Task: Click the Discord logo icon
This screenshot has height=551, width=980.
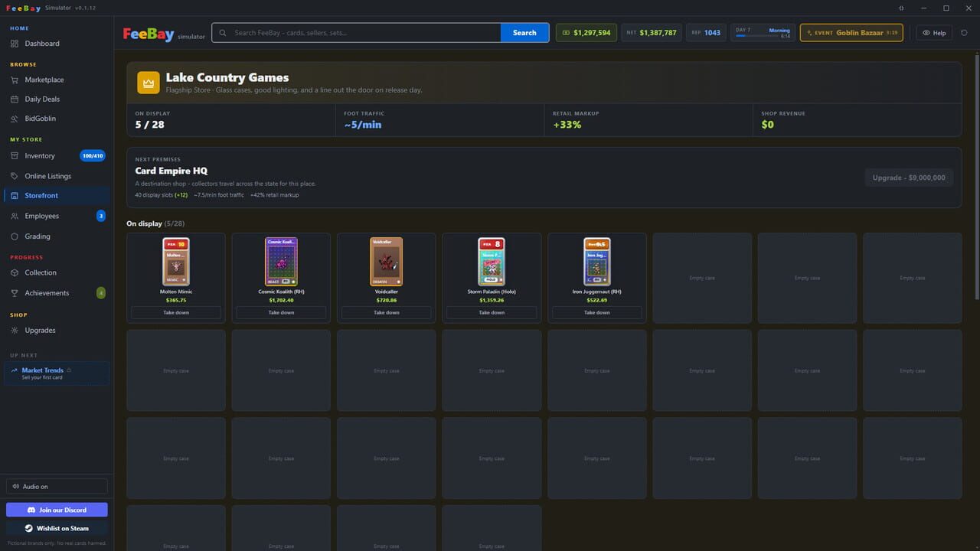Action: click(31, 510)
